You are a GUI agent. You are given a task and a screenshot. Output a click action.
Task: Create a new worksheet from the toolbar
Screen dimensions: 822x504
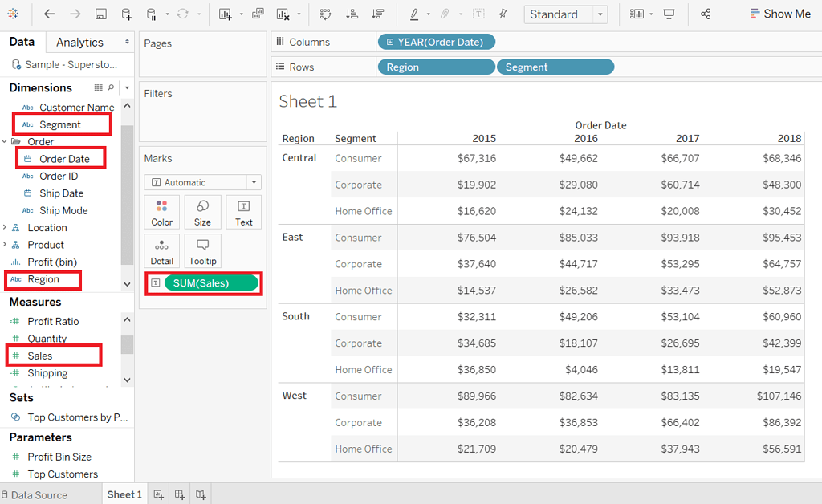226,14
